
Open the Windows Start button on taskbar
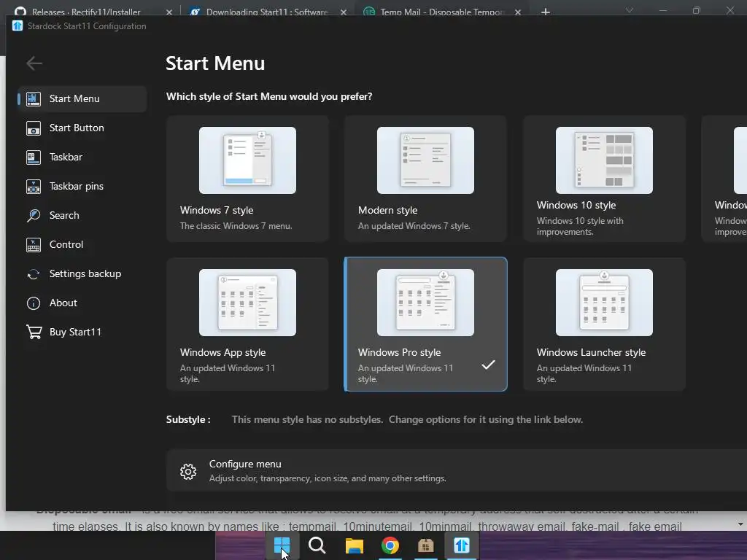(x=282, y=545)
